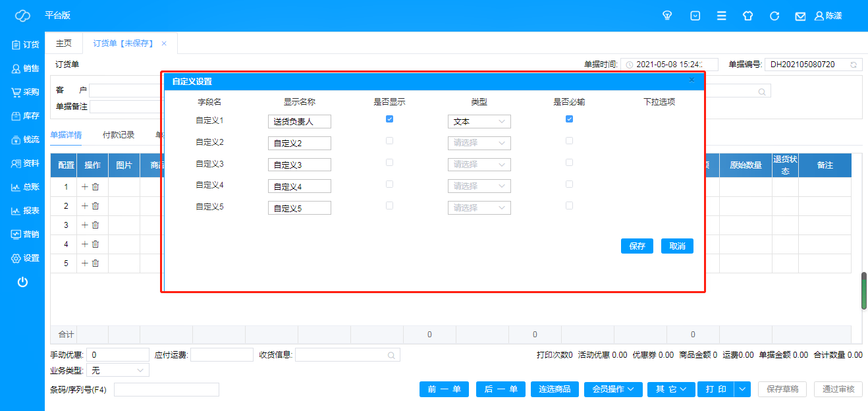Expand 其它 dropdown button

[671, 389]
